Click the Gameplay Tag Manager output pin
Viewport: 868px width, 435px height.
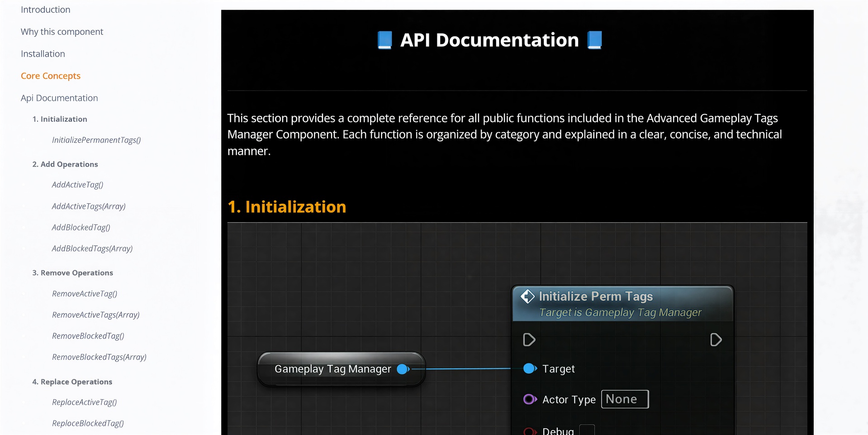[x=403, y=369]
